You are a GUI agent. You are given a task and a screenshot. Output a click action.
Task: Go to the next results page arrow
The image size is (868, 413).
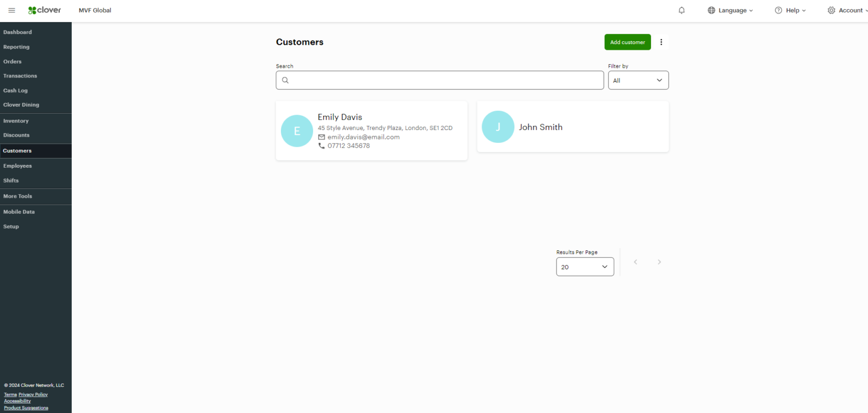(x=659, y=262)
